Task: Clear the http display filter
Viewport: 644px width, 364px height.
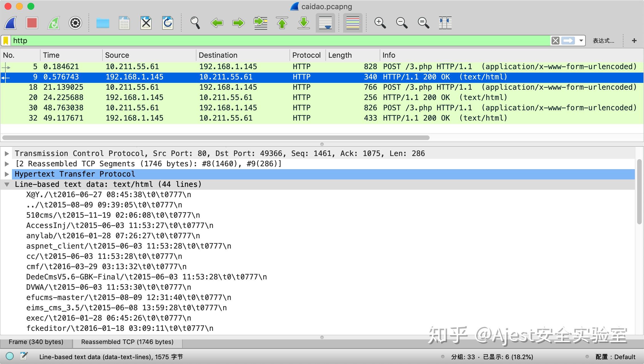Action: [555, 40]
